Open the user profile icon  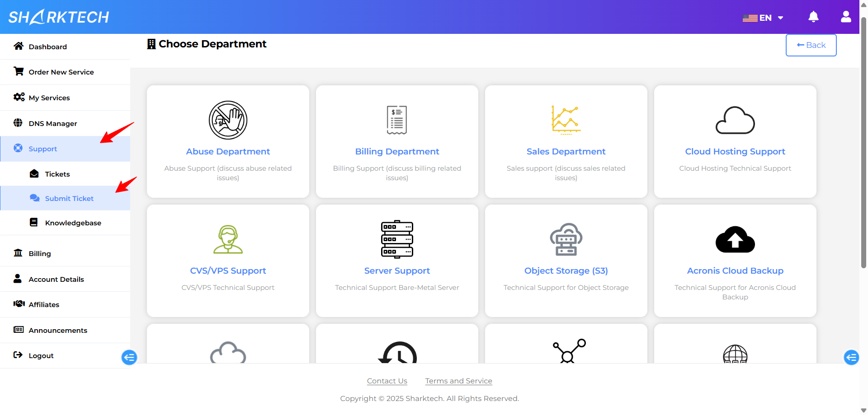(x=846, y=17)
